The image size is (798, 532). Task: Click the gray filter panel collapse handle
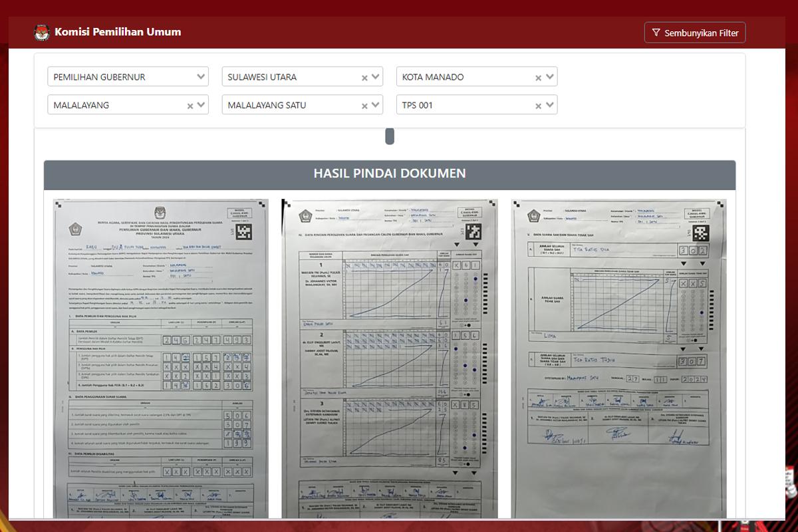(x=390, y=136)
